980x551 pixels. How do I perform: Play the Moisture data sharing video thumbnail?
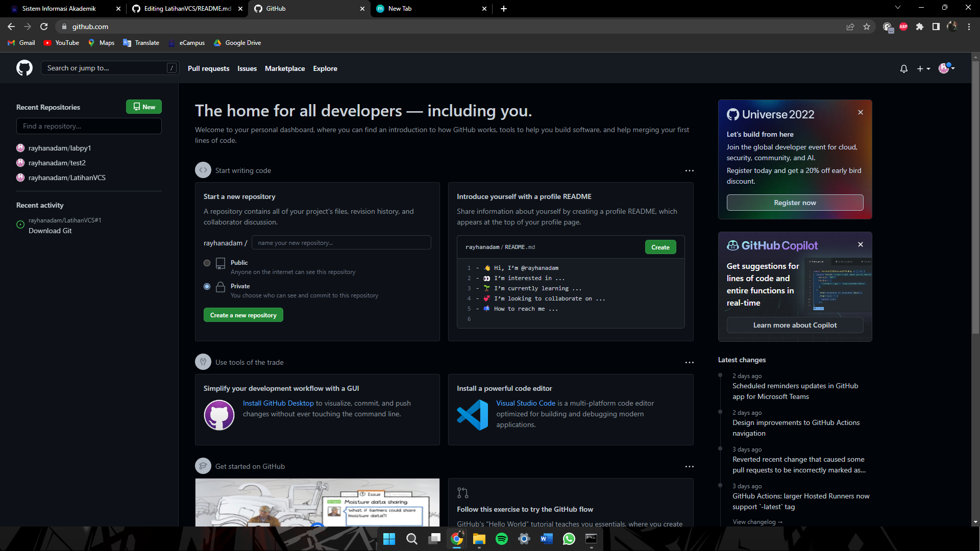(317, 503)
